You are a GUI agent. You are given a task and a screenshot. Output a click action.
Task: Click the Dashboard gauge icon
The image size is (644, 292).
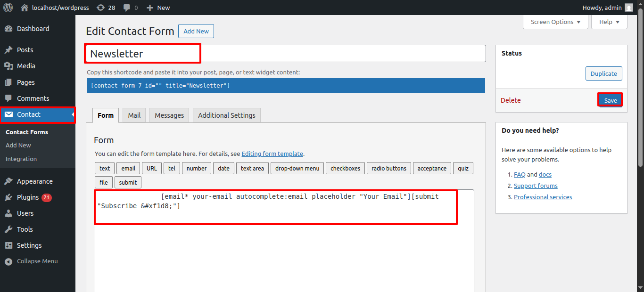click(x=8, y=29)
